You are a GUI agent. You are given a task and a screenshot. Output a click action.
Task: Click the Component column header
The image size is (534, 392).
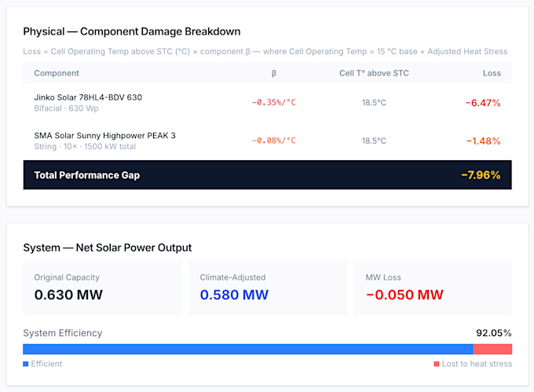[57, 73]
